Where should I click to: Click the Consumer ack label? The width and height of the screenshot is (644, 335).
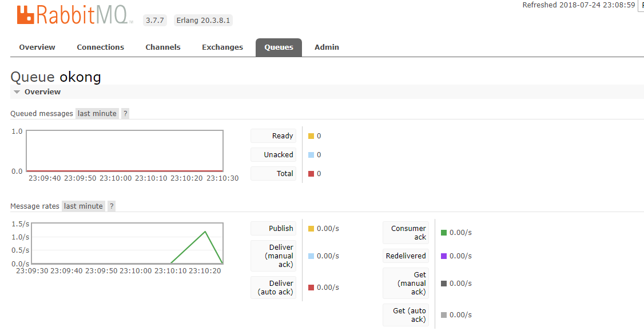click(x=406, y=233)
